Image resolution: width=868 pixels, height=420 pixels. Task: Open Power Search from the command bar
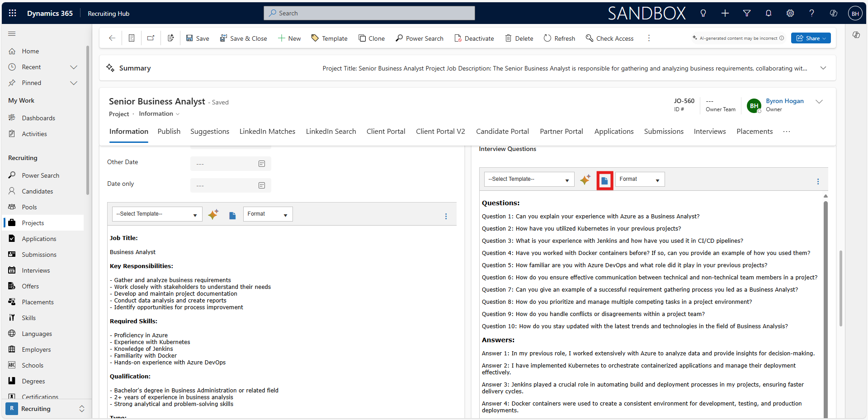420,38
